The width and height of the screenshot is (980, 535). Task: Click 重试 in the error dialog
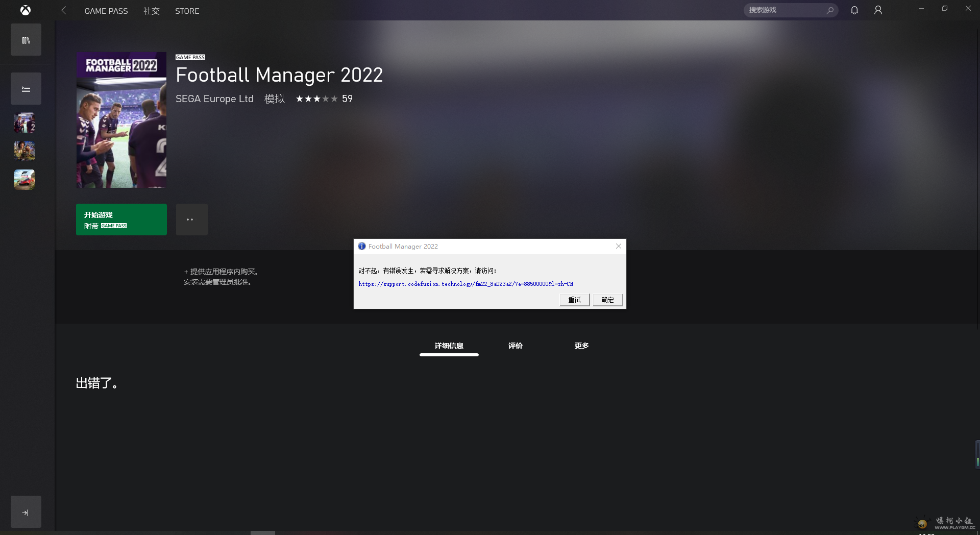(575, 300)
